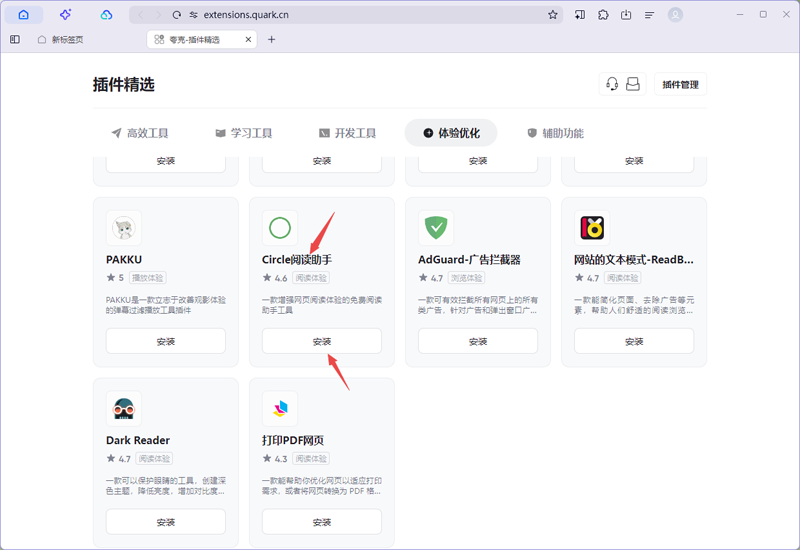Click the screenshot tool icon in toolbar

coord(580,15)
